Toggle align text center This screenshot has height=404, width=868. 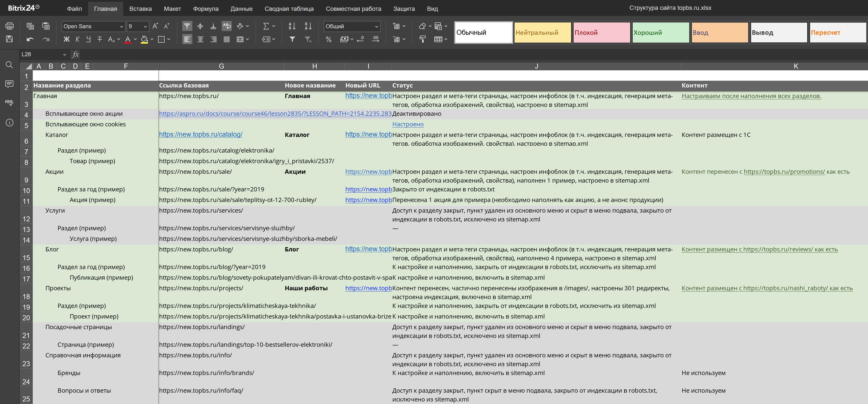coord(200,39)
